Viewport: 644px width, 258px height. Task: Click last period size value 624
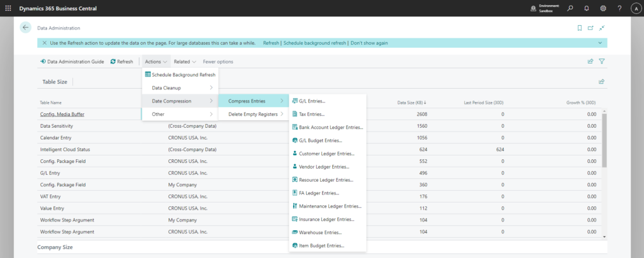pyautogui.click(x=500, y=150)
